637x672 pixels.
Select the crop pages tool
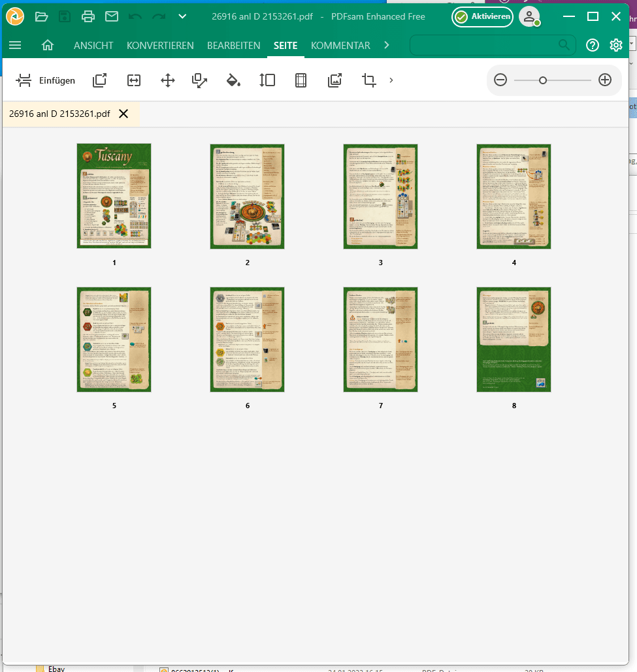click(368, 80)
